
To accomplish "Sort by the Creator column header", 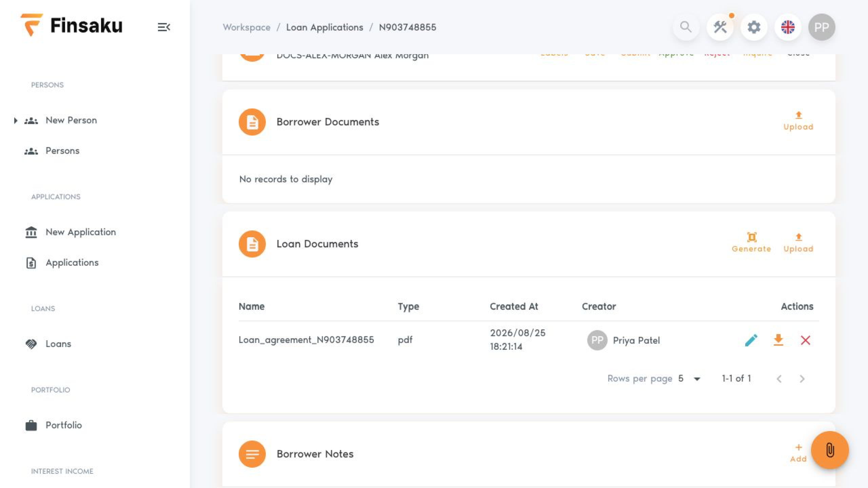I will pyautogui.click(x=599, y=306).
